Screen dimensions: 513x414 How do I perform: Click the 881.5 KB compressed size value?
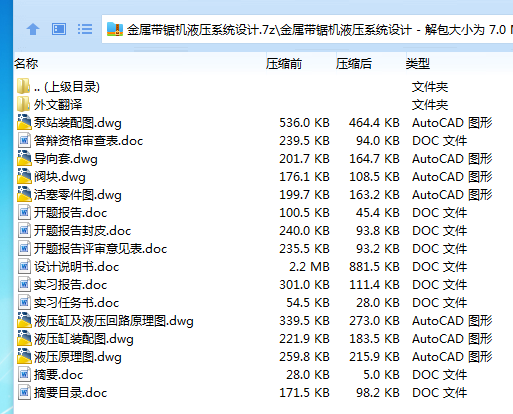[x=374, y=267]
